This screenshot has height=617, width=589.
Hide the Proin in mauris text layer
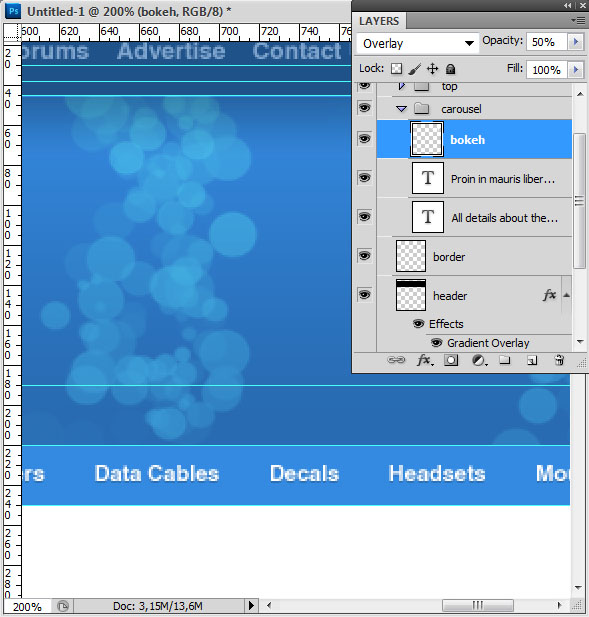(x=364, y=177)
